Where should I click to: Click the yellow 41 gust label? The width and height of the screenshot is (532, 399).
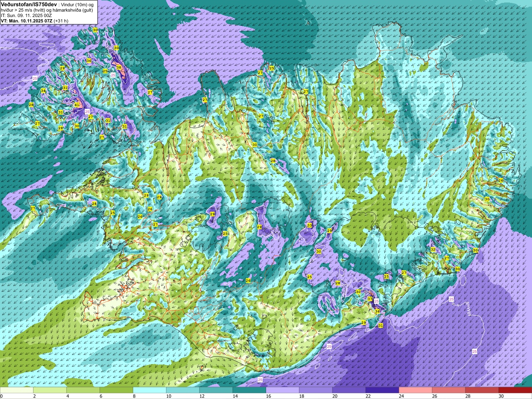point(77,105)
